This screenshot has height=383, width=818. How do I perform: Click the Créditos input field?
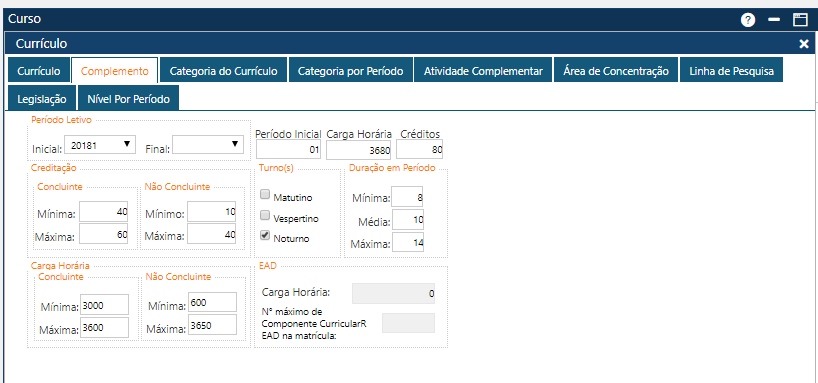point(419,150)
